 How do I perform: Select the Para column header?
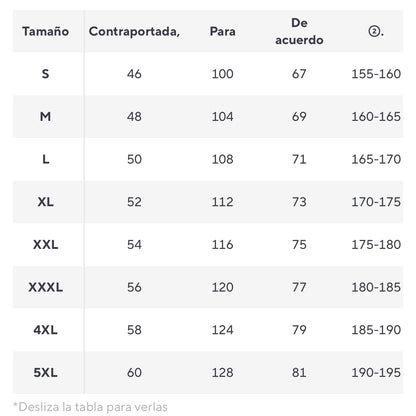pyautogui.click(x=223, y=31)
